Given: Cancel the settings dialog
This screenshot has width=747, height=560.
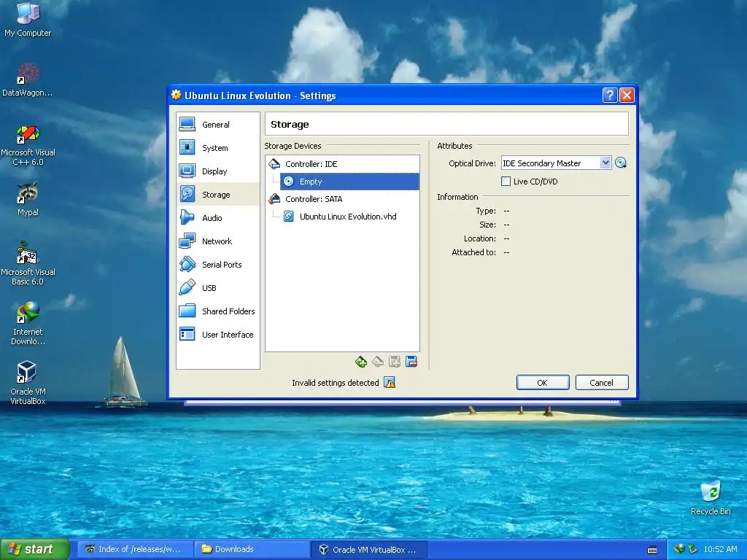Looking at the screenshot, I should pos(602,382).
